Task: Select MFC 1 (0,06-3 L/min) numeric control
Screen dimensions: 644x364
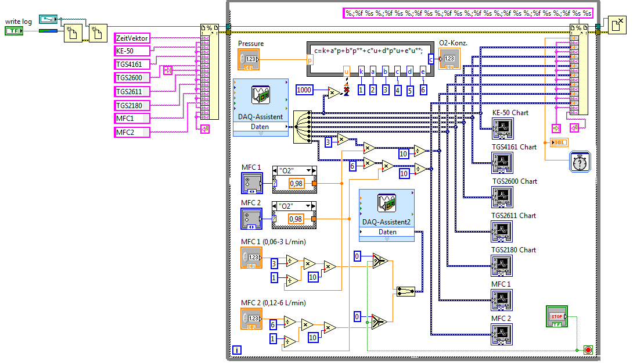Action: 251,258
